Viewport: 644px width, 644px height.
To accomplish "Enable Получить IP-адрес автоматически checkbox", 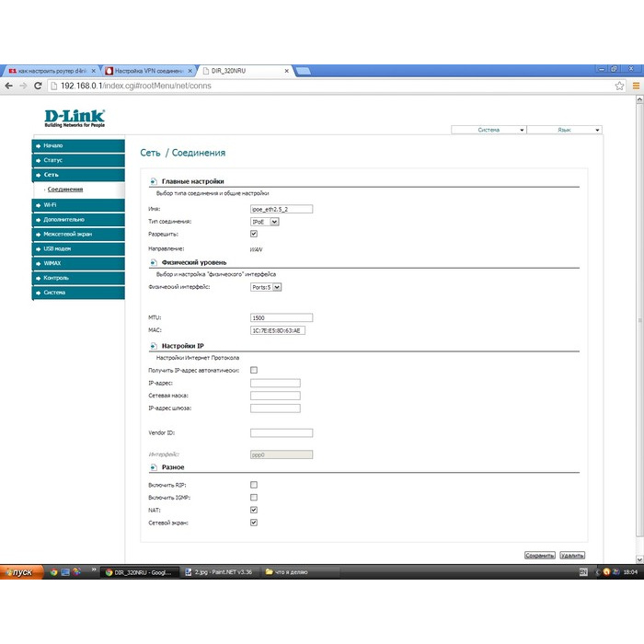I will pos(254,370).
